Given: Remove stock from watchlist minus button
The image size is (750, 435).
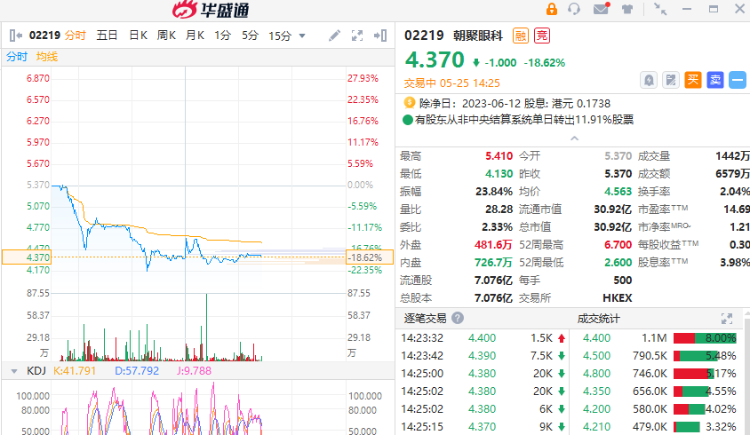Looking at the screenshot, I should pos(738,80).
